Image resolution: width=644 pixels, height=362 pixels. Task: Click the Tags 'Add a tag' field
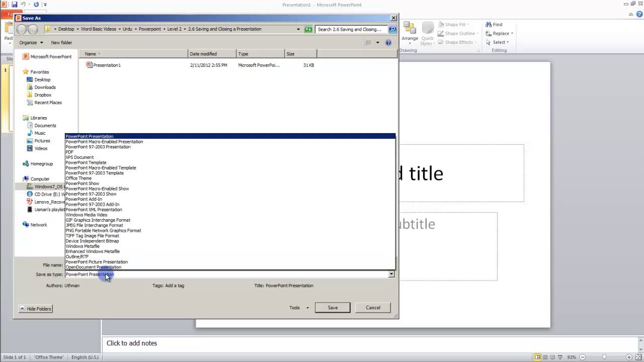(x=175, y=286)
